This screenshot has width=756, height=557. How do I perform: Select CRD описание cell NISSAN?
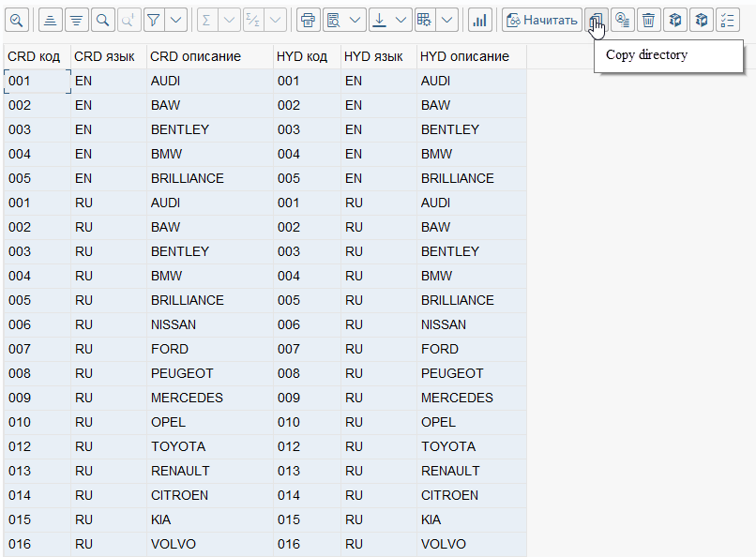coord(210,324)
